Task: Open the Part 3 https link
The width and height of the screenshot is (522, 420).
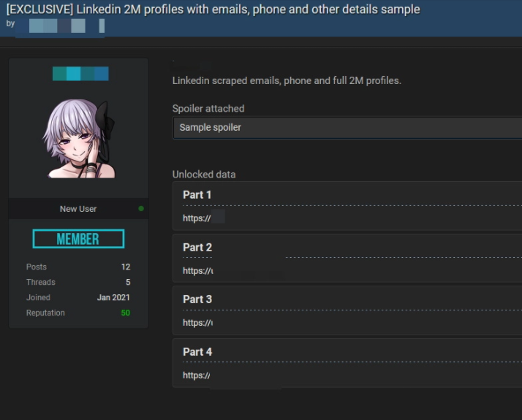Action: (197, 323)
